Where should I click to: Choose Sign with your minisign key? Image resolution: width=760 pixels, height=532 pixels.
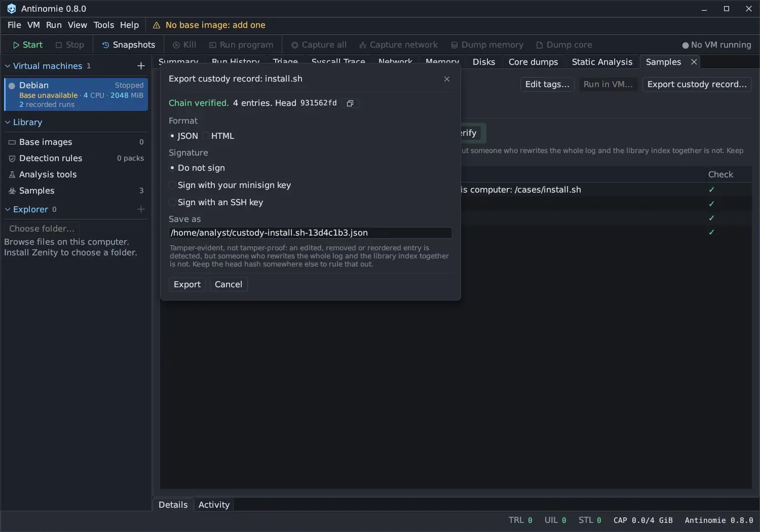tap(230, 185)
